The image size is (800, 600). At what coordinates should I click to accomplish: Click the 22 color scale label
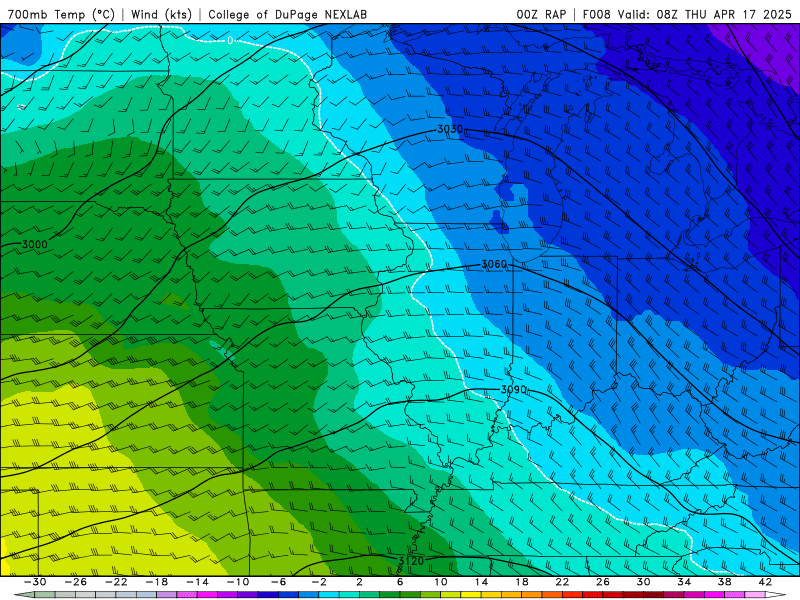pyautogui.click(x=562, y=582)
